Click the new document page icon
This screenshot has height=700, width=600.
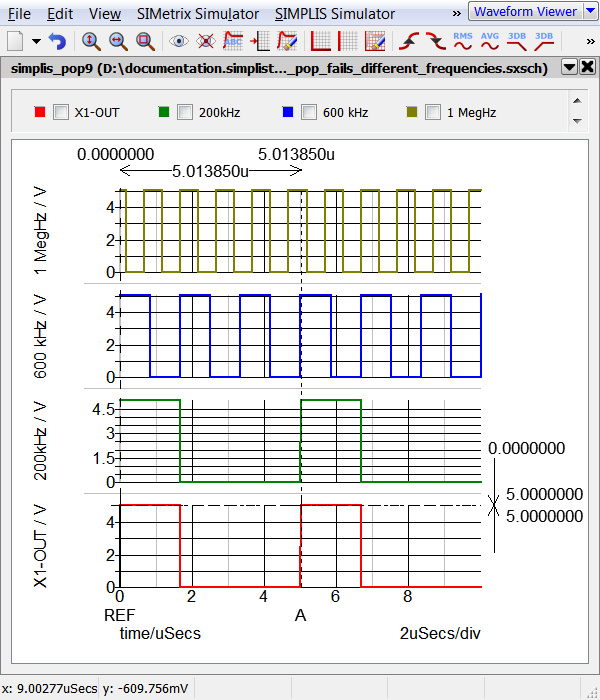pos(15,41)
